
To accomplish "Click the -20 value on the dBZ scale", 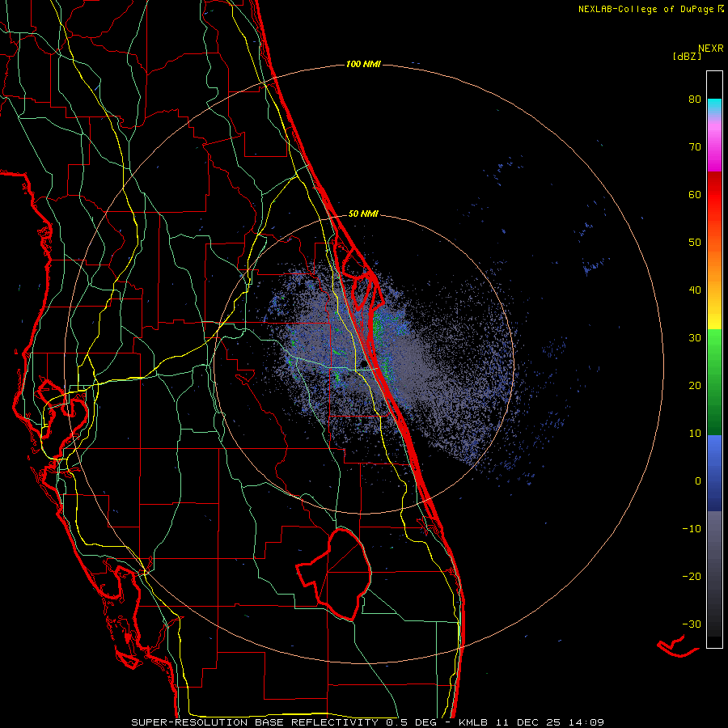I will 692,577.
